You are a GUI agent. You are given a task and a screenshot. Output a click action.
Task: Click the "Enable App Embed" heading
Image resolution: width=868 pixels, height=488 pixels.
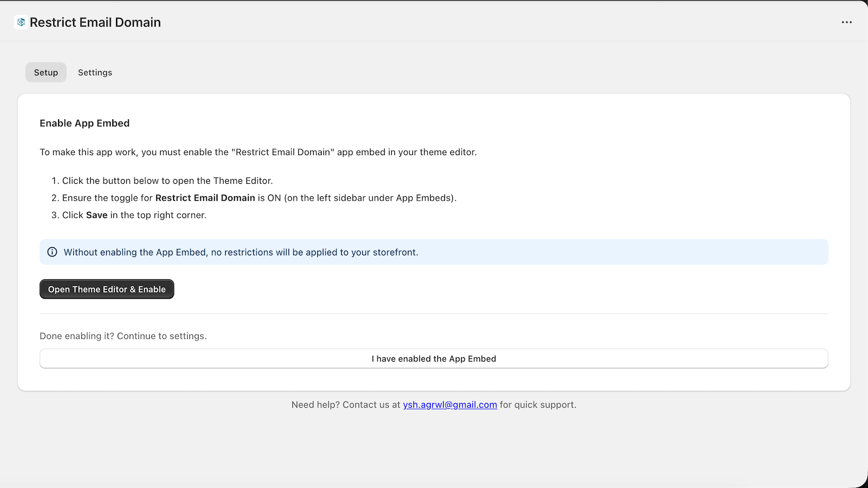point(85,123)
